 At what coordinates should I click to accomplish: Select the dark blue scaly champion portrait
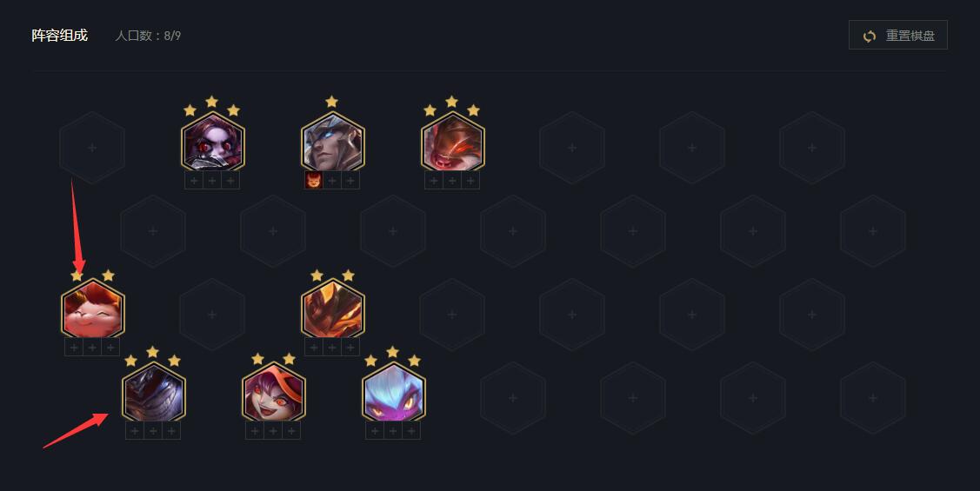pos(153,392)
